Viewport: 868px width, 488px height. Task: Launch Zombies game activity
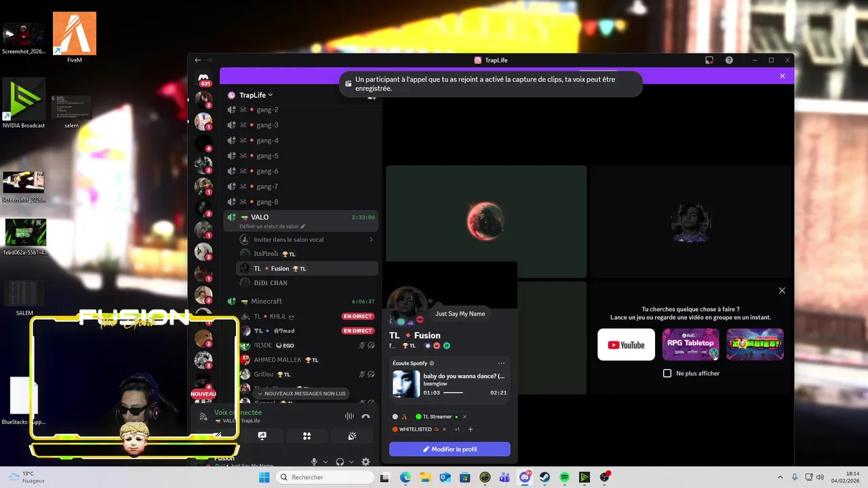tap(755, 345)
